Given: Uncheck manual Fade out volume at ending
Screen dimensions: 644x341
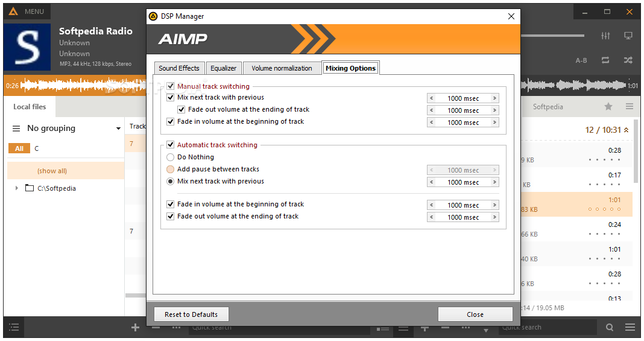Looking at the screenshot, I should [x=181, y=110].
